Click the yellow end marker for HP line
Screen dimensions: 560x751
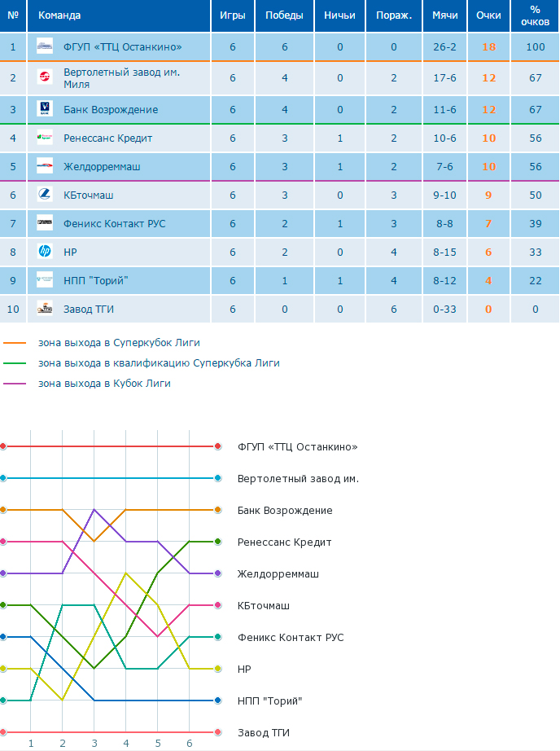tap(218, 669)
